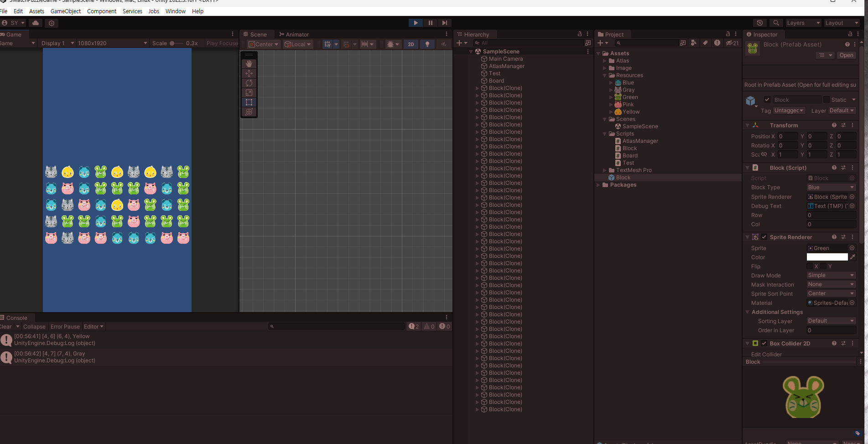Click the Open prefab button

(x=846, y=55)
